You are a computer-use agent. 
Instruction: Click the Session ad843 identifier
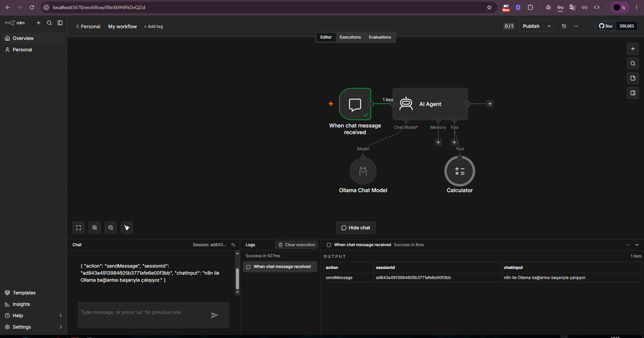coord(210,245)
